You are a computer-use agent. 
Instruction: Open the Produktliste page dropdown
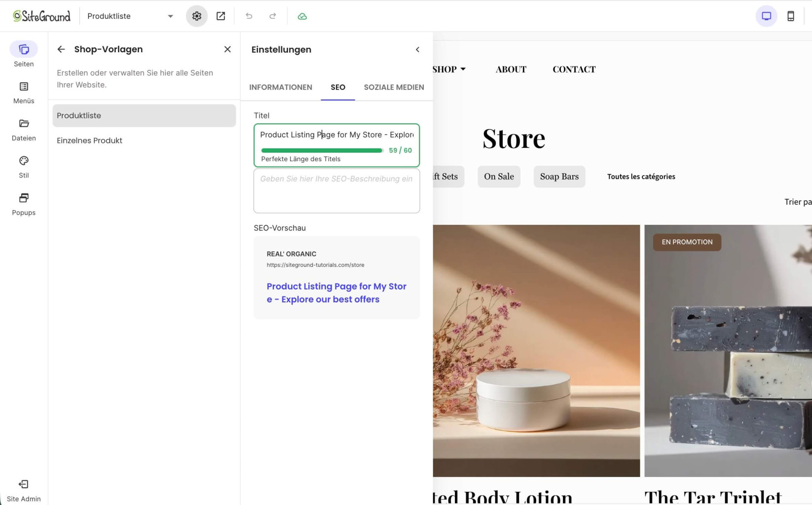pos(130,16)
